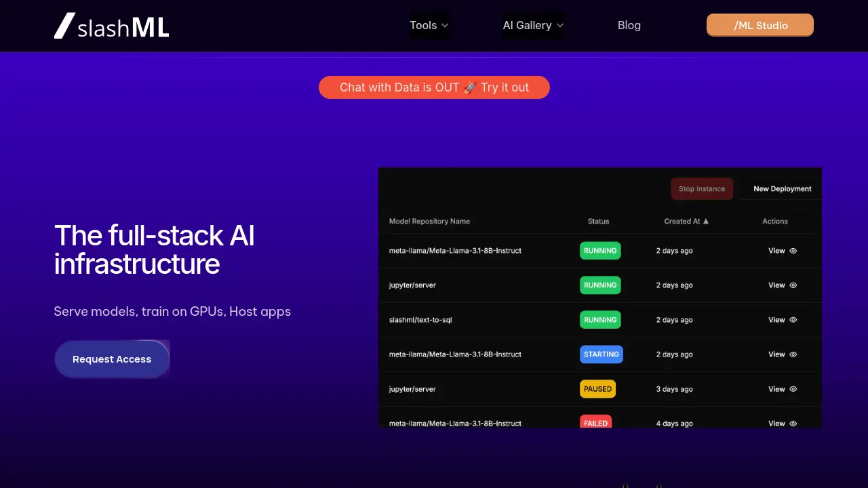Click the Request Access button

tap(112, 359)
